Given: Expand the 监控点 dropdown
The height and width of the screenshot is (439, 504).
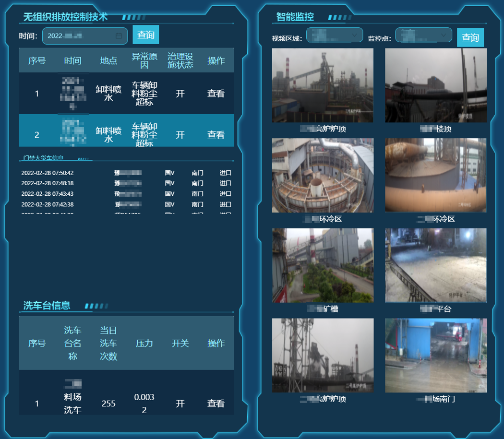Looking at the screenshot, I should (x=423, y=36).
